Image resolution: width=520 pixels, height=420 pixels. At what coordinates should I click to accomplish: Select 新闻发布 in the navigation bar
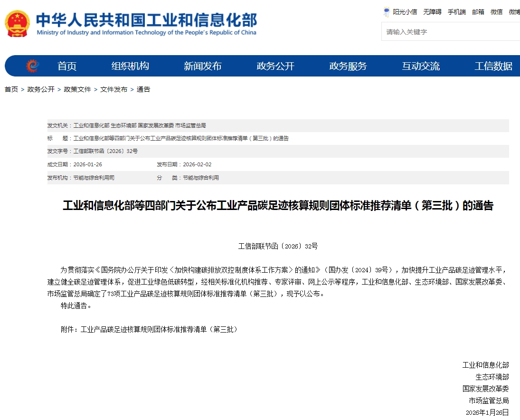tap(203, 66)
